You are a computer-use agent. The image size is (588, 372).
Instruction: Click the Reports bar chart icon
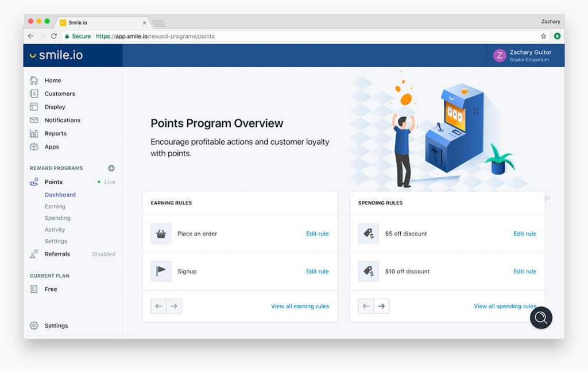tap(34, 133)
